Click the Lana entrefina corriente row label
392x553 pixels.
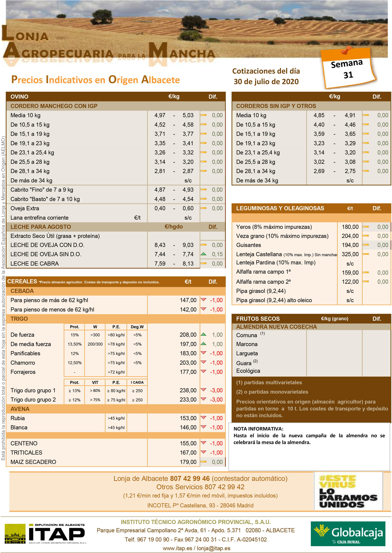click(39, 217)
